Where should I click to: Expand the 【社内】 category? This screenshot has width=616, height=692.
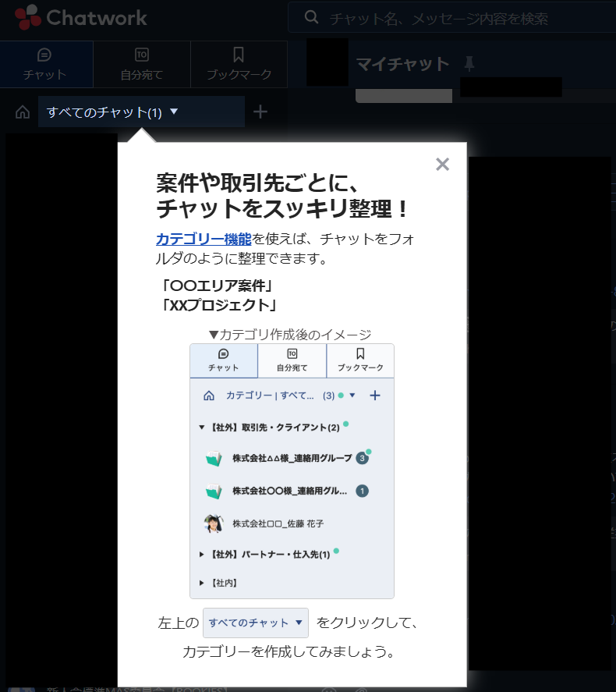[x=201, y=583]
